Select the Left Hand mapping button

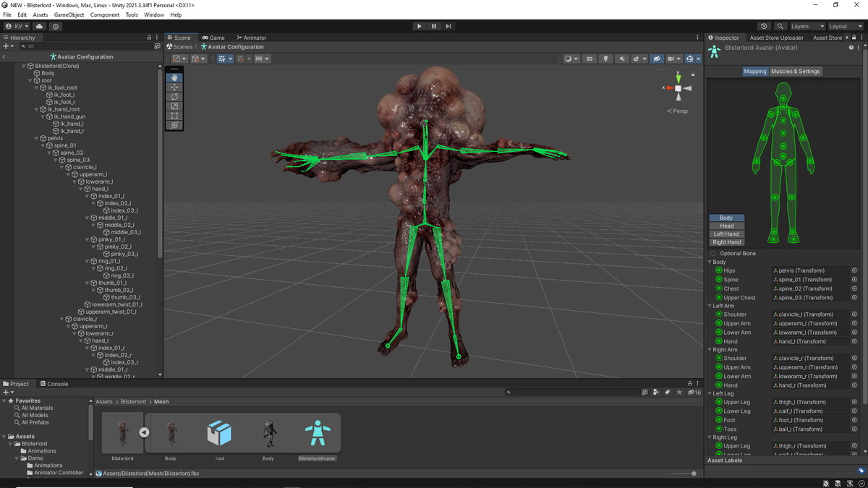click(726, 234)
